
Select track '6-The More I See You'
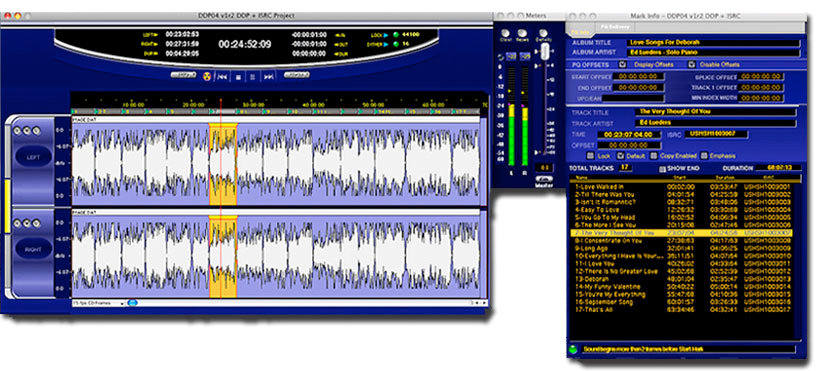coord(681,225)
